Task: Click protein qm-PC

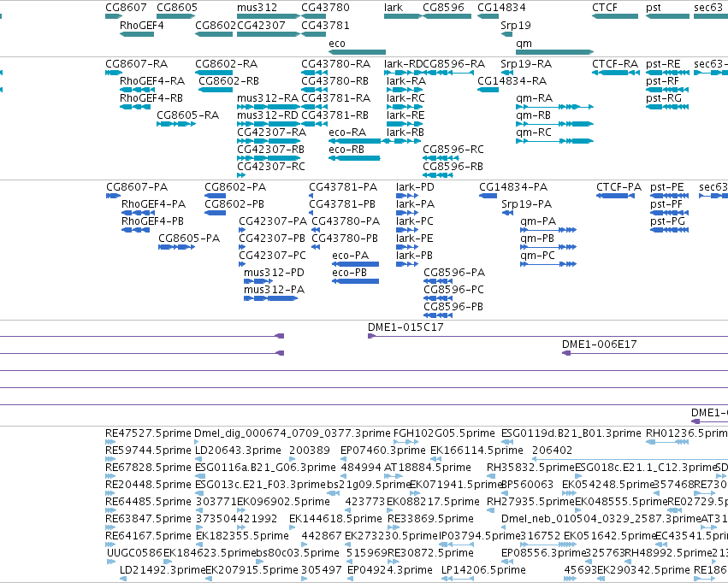Action: point(548,264)
